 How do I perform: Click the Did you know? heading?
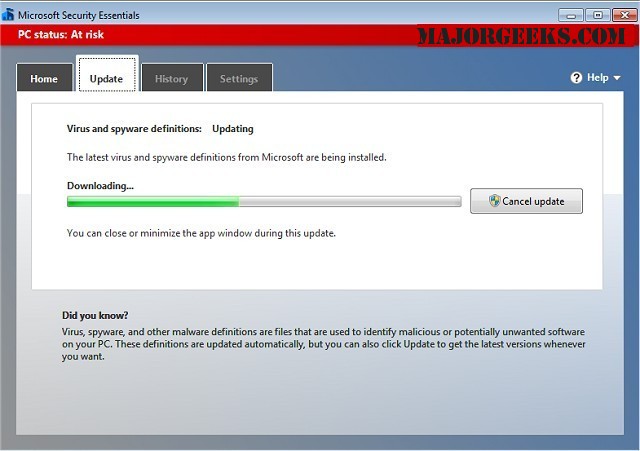(x=95, y=315)
